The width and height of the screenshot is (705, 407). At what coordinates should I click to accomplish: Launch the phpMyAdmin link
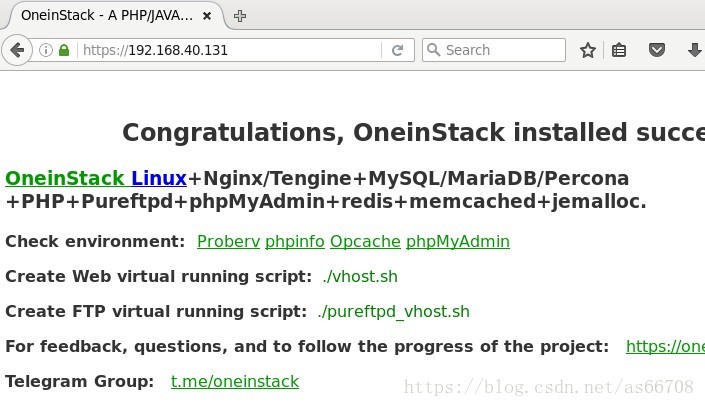tap(458, 242)
